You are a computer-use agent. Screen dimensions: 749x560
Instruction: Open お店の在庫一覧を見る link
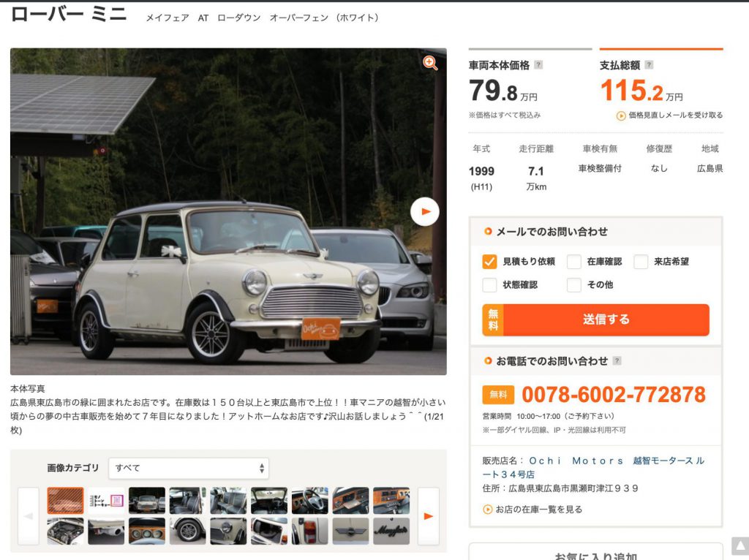coord(532,510)
